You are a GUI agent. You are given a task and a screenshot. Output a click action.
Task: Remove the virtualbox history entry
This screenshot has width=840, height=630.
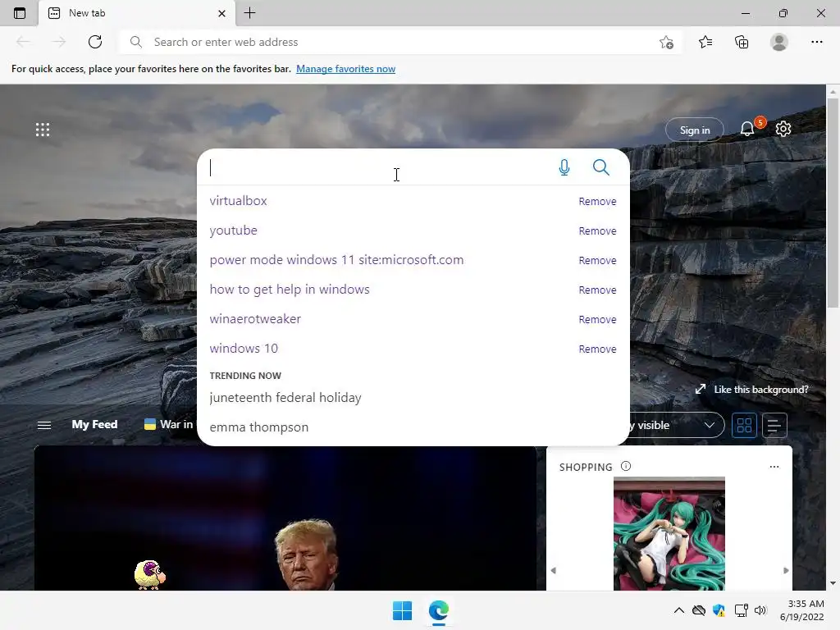597,202
